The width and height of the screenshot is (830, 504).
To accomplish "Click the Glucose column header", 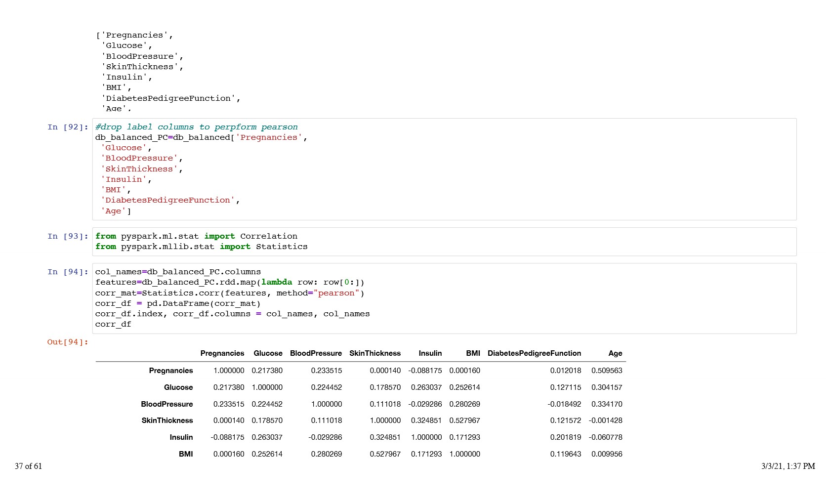I will 268,353.
